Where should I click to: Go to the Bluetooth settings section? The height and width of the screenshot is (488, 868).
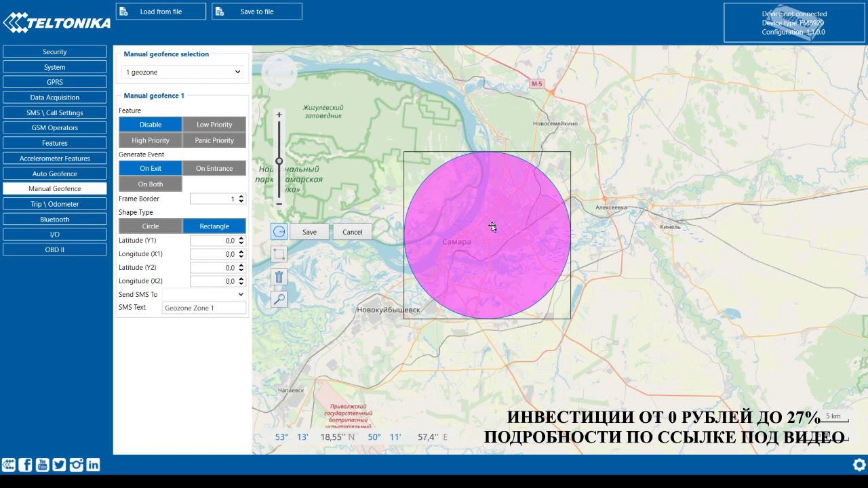click(x=54, y=219)
